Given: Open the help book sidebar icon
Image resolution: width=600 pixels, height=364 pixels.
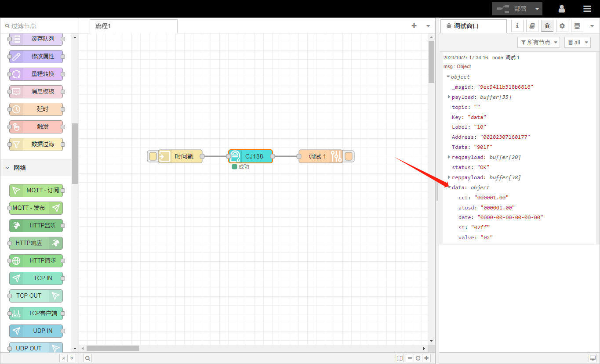Looking at the screenshot, I should coord(532,26).
